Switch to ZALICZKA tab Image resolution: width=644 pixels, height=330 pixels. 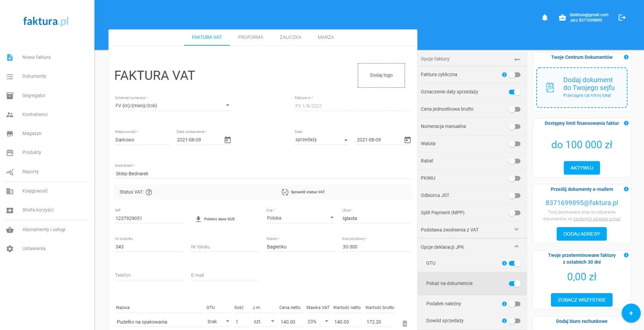pyautogui.click(x=290, y=37)
